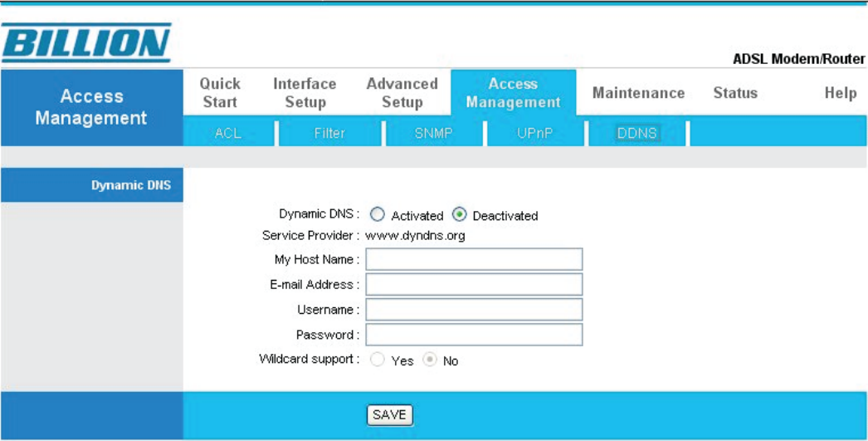Select the Activated radio button

point(377,214)
